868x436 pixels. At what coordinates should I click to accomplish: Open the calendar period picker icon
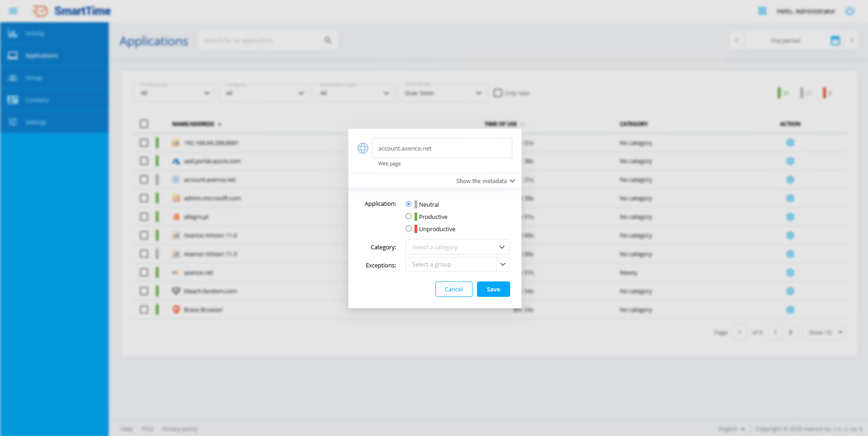pyautogui.click(x=835, y=41)
